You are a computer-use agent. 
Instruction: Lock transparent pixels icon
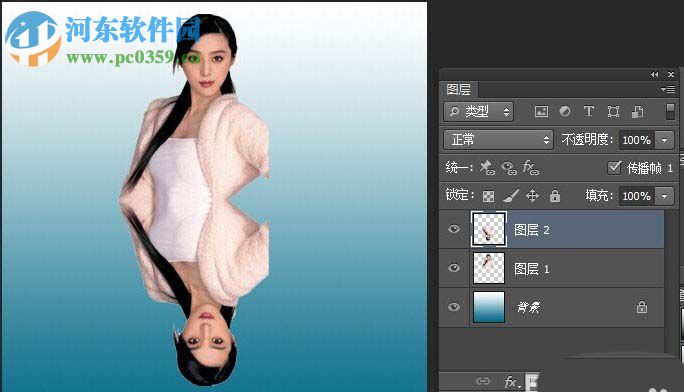488,196
